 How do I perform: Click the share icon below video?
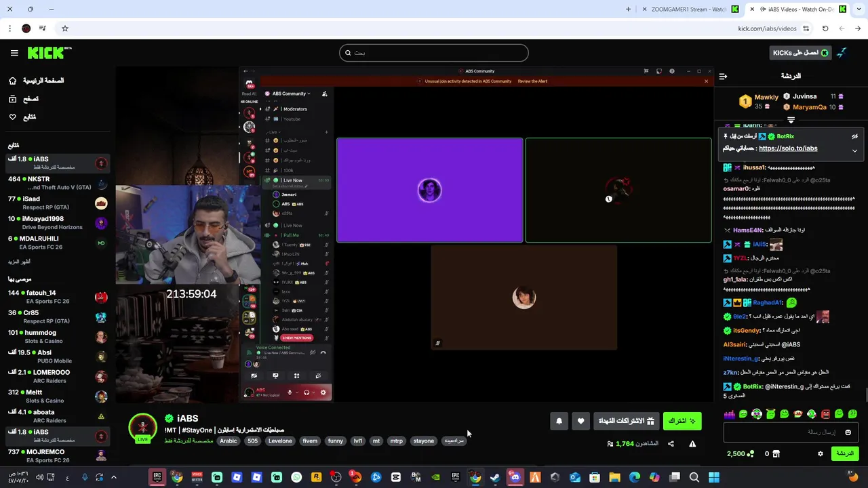point(671,444)
